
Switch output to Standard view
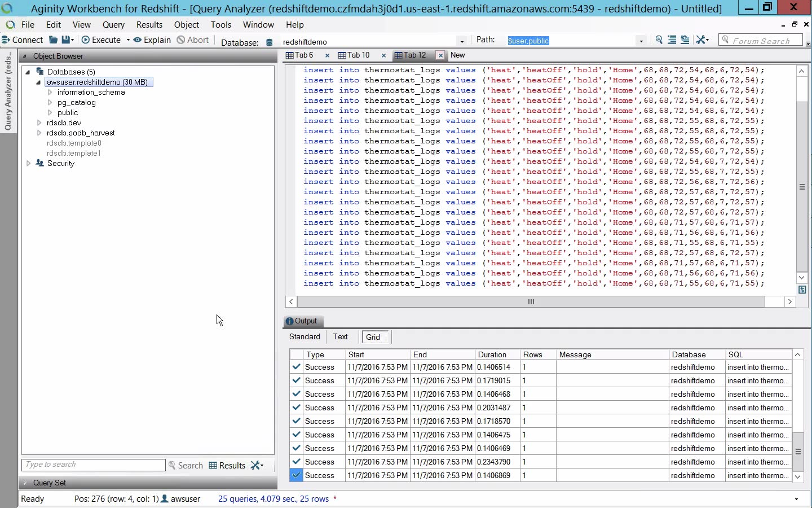coord(304,337)
